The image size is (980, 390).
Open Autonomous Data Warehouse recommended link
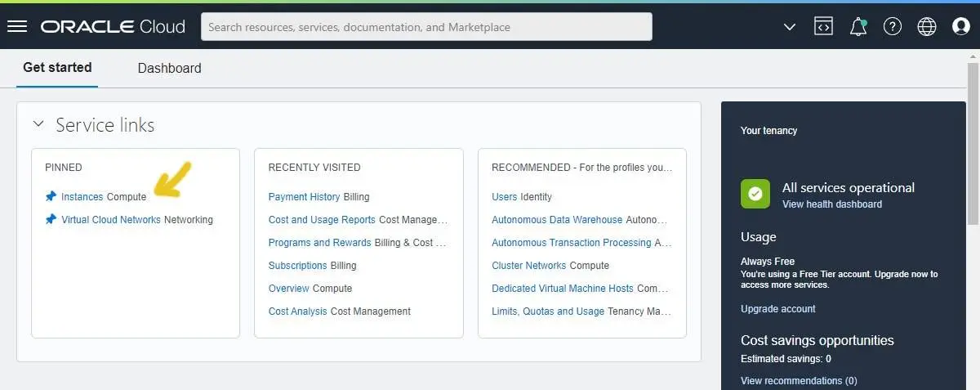pos(557,219)
